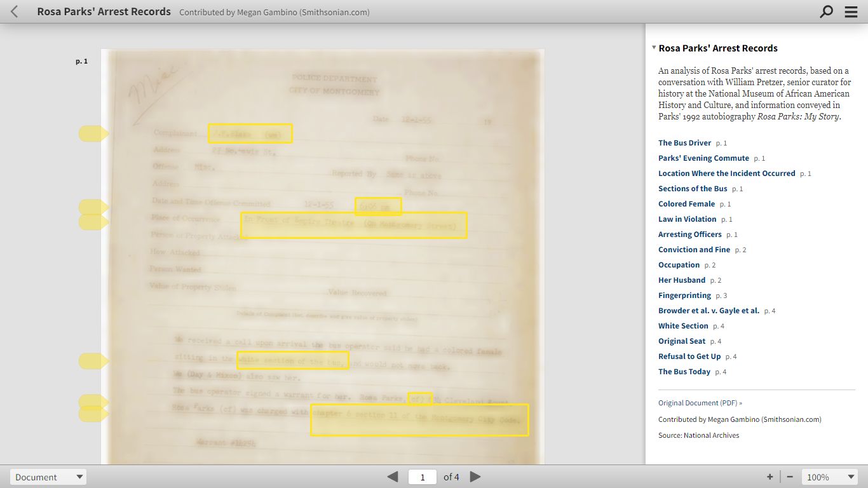
Task: Click the margin tab beside Place of Occurrence
Action: [x=93, y=222]
